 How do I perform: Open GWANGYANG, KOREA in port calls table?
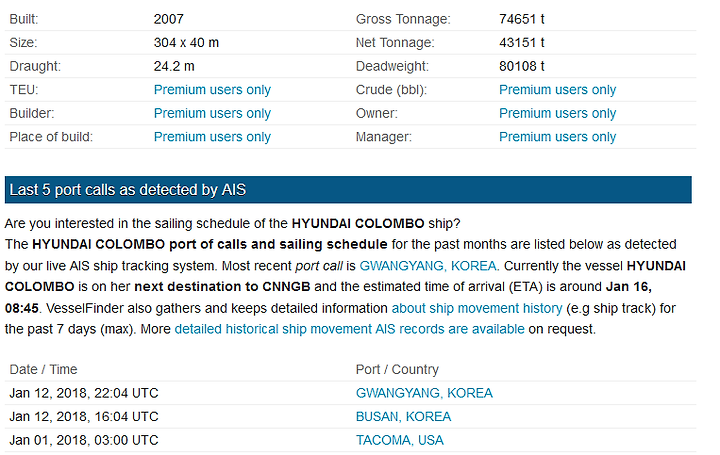tap(424, 393)
